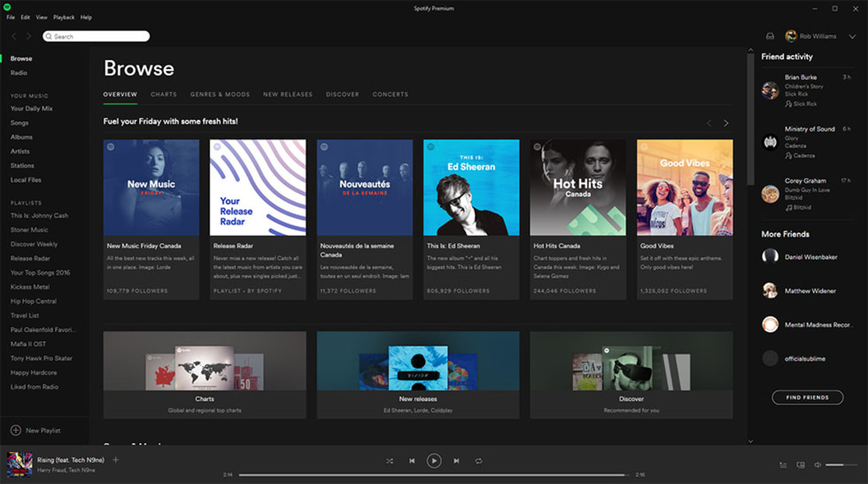Toggle repeat mode
This screenshot has height=484, width=868.
click(x=479, y=461)
